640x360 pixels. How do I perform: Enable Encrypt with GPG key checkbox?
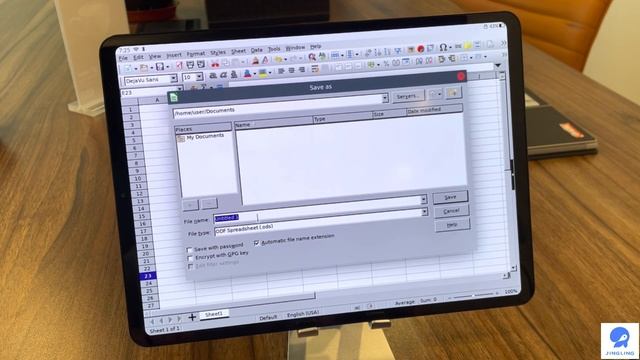(190, 258)
